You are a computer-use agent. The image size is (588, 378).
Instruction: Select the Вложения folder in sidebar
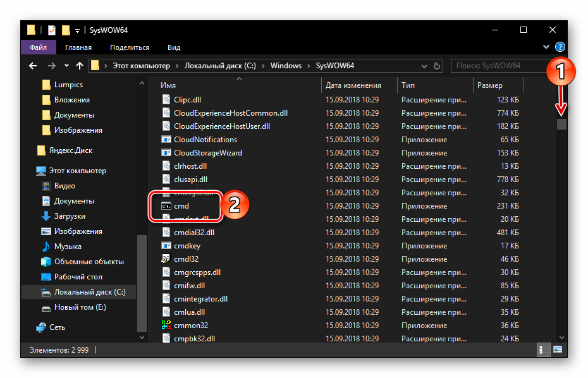point(66,100)
